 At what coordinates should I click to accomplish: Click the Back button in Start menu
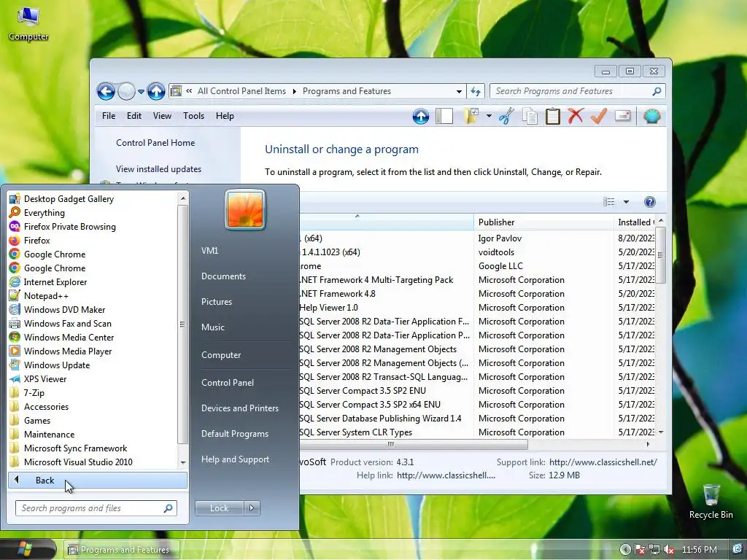[x=98, y=481]
